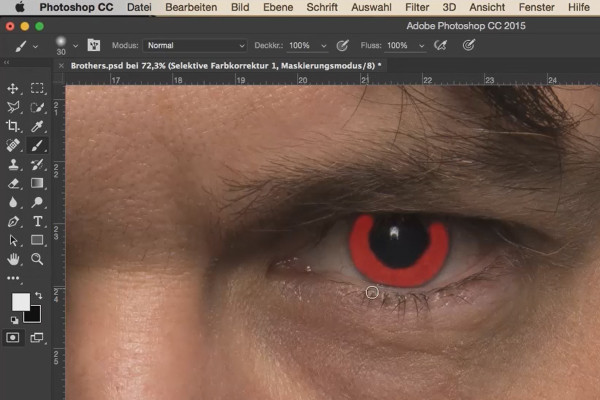Select the History Brush tool
Viewport: 600px width, 400px height.
tap(37, 164)
